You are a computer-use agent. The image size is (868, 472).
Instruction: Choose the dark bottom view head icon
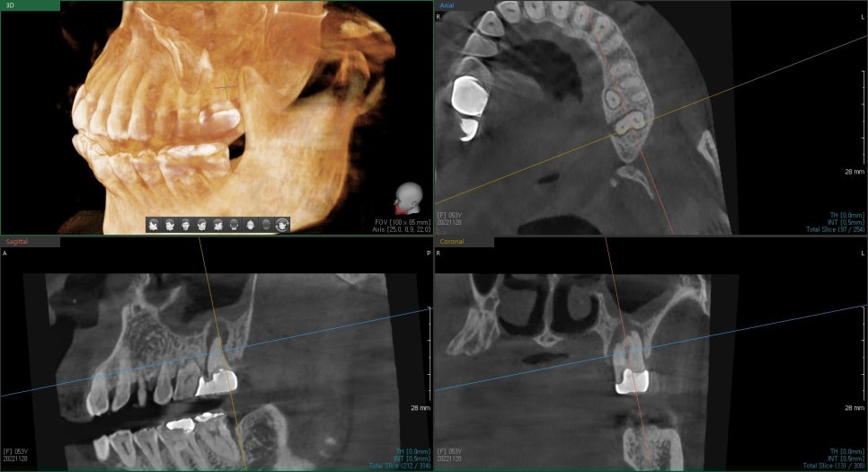[266, 225]
